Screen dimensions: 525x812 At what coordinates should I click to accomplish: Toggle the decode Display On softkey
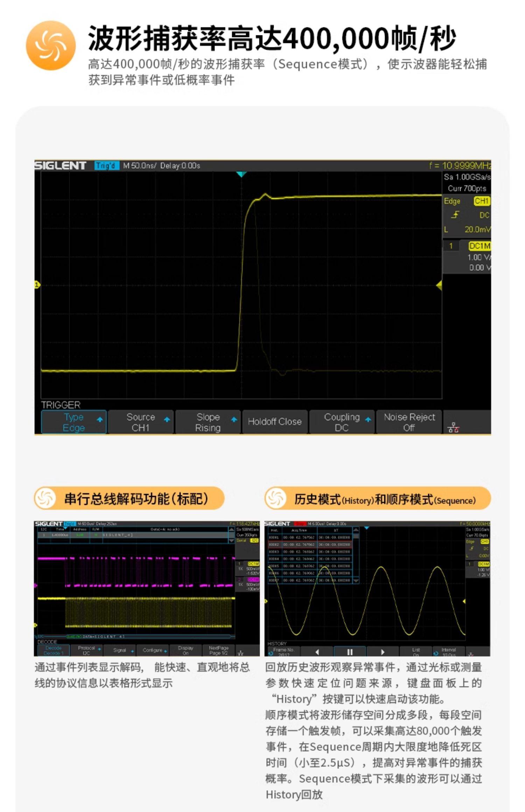point(185,650)
